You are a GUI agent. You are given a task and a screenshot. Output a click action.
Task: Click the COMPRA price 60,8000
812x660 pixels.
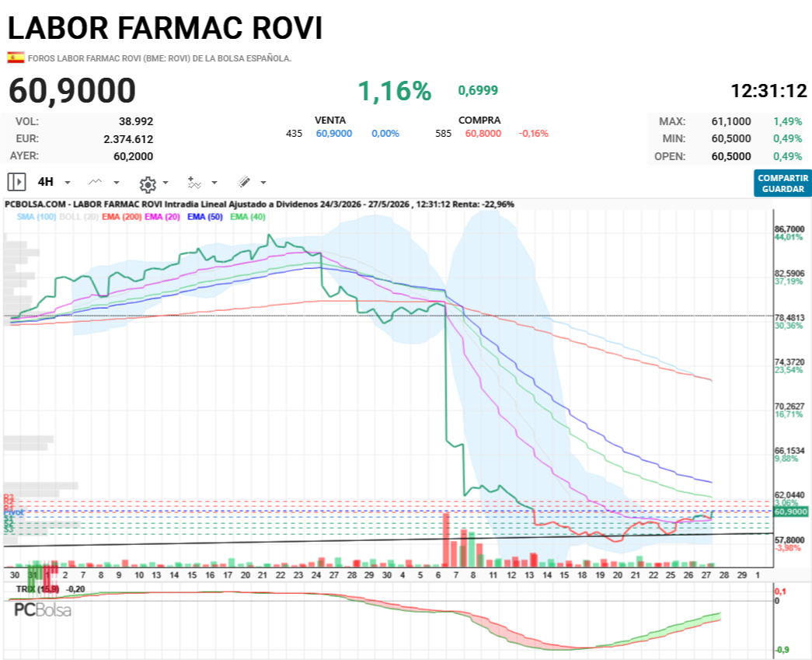[483, 133]
